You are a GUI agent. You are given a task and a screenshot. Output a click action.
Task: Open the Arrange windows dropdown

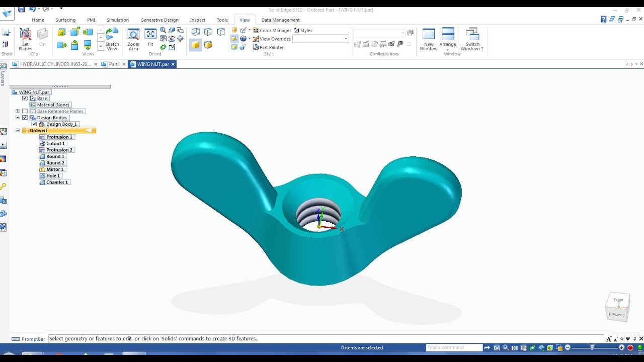point(448,39)
